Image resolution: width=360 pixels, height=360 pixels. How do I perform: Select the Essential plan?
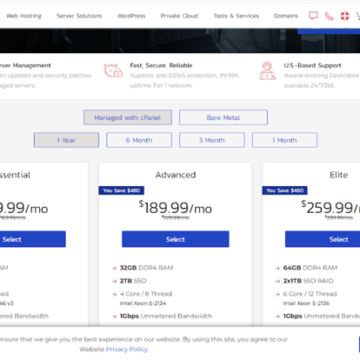pos(33,239)
